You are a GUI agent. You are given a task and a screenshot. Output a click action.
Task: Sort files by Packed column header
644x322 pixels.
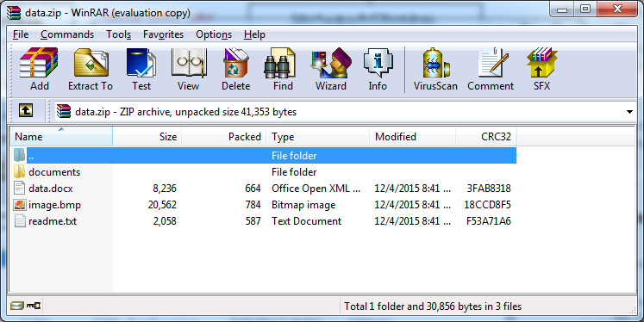point(224,137)
